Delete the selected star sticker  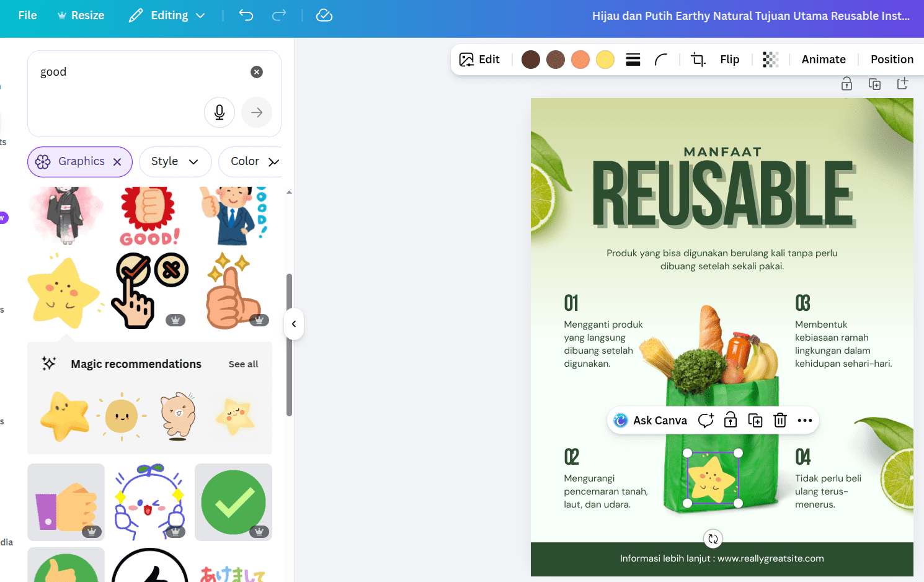tap(780, 420)
